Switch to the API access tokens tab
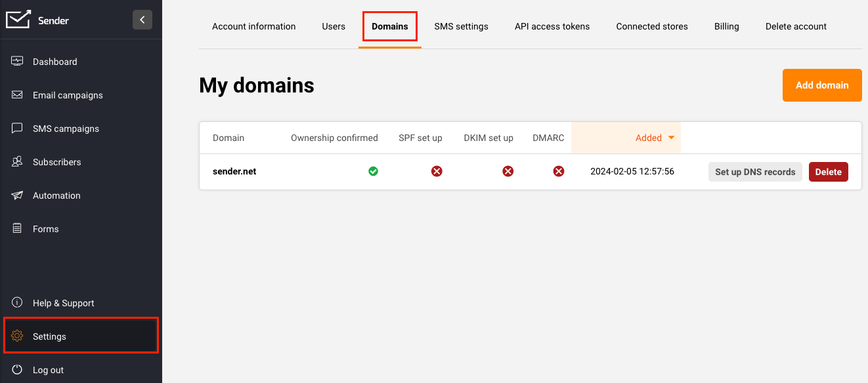Screen dimensions: 868x383 [552, 26]
